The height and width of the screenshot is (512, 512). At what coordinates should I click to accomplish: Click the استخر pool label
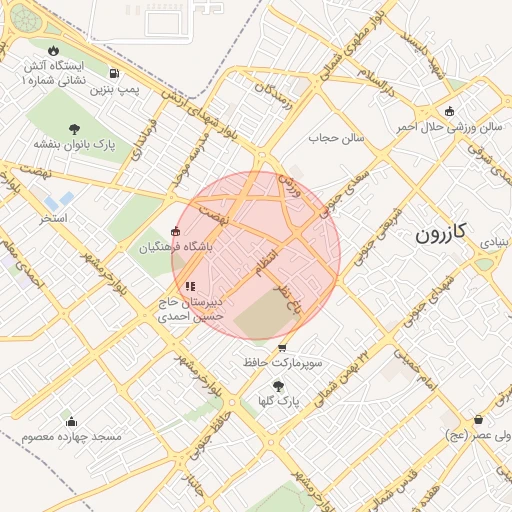pos(54,218)
